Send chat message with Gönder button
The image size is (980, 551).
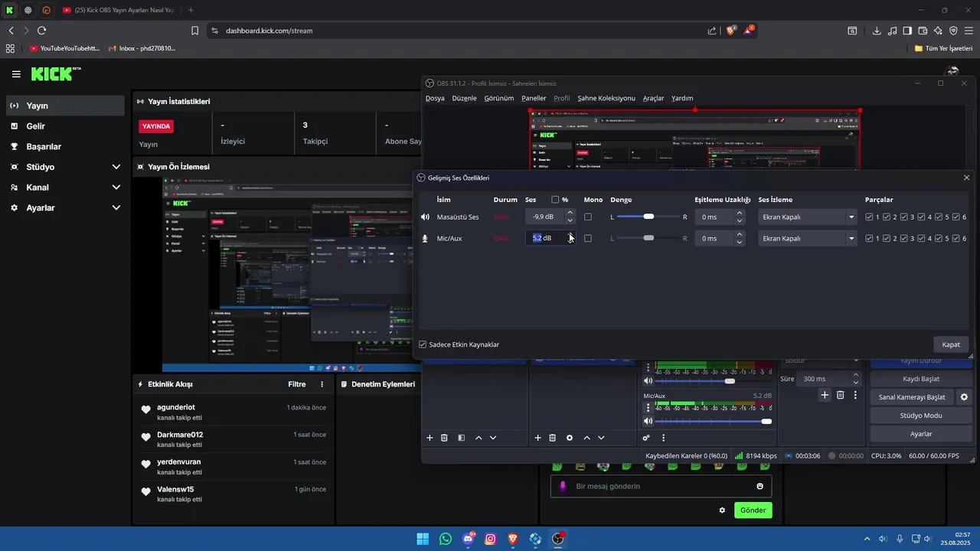(x=753, y=510)
